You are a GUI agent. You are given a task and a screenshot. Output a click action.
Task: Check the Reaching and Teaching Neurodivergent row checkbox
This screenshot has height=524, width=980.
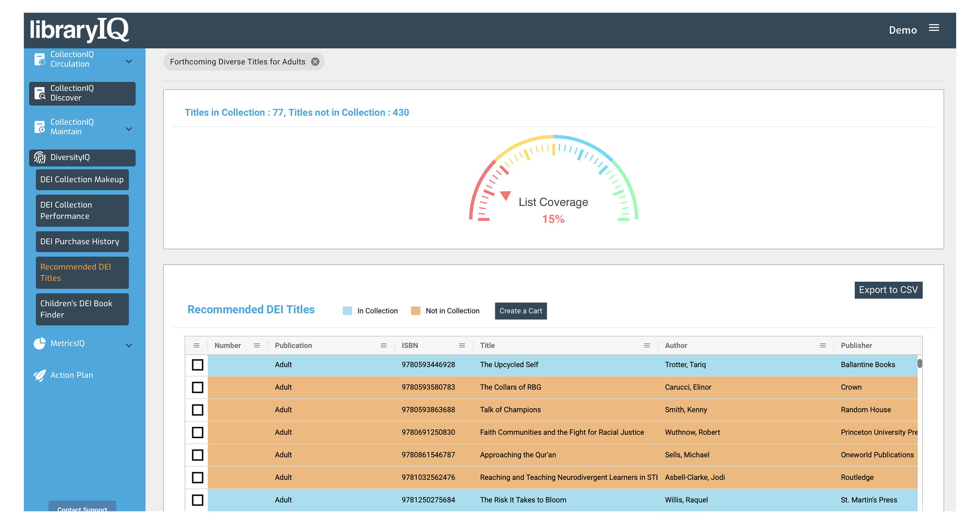click(198, 477)
